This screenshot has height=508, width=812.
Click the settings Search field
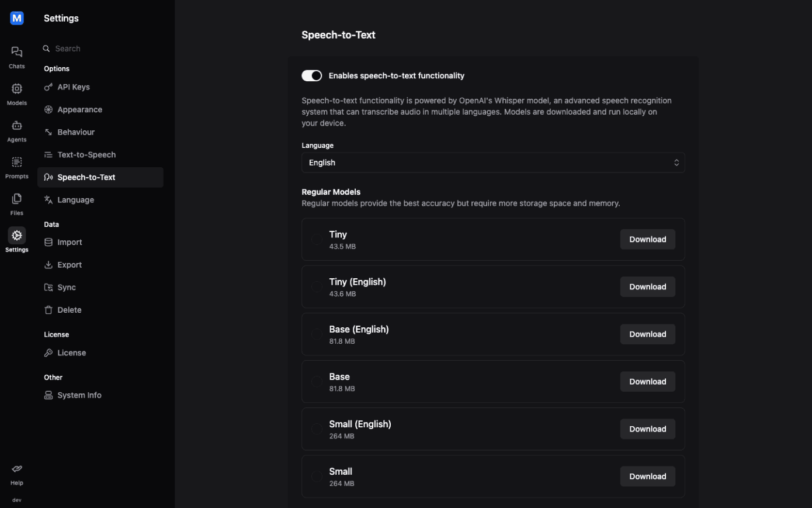(99, 49)
